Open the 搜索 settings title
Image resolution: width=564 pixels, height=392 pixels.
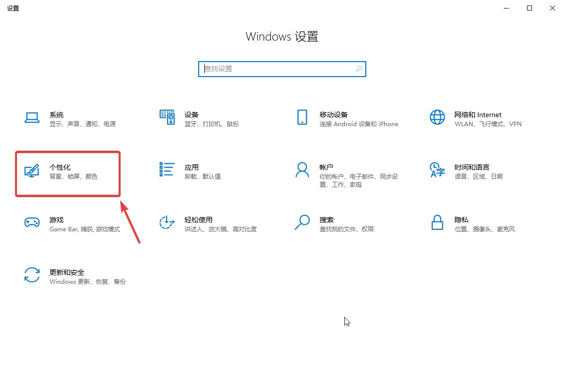click(x=327, y=220)
